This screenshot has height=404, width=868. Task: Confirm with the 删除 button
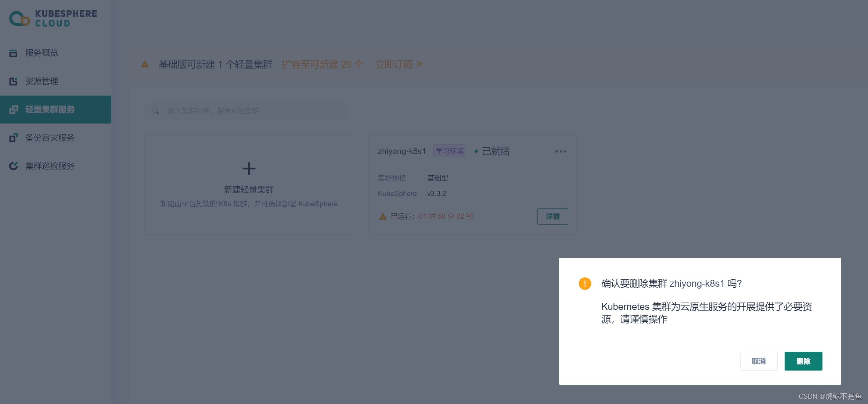(803, 361)
